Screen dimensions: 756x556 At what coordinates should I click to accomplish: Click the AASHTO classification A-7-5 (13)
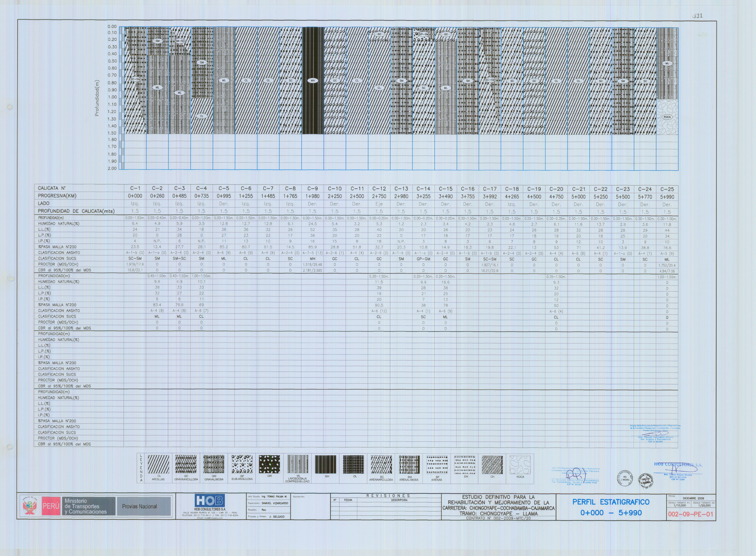[x=313, y=253]
